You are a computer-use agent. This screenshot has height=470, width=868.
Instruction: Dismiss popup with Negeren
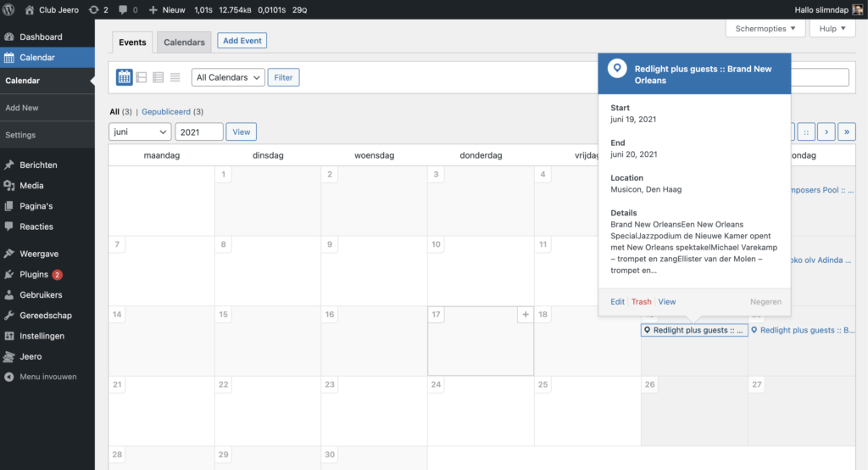click(x=765, y=301)
